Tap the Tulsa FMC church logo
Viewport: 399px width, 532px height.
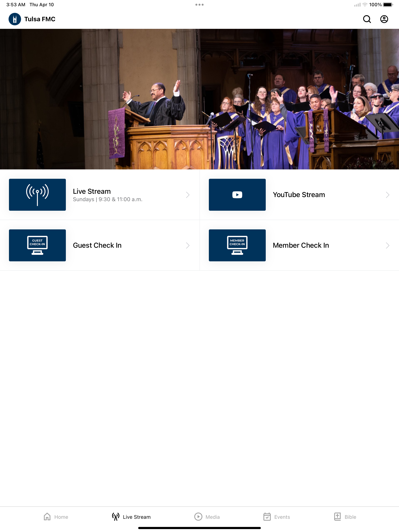tap(15, 19)
